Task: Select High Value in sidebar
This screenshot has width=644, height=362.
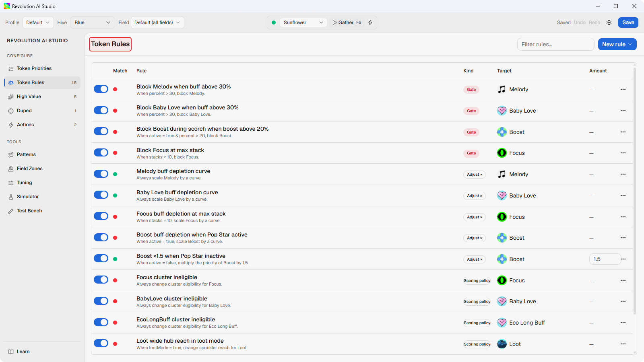Action: pos(42,97)
